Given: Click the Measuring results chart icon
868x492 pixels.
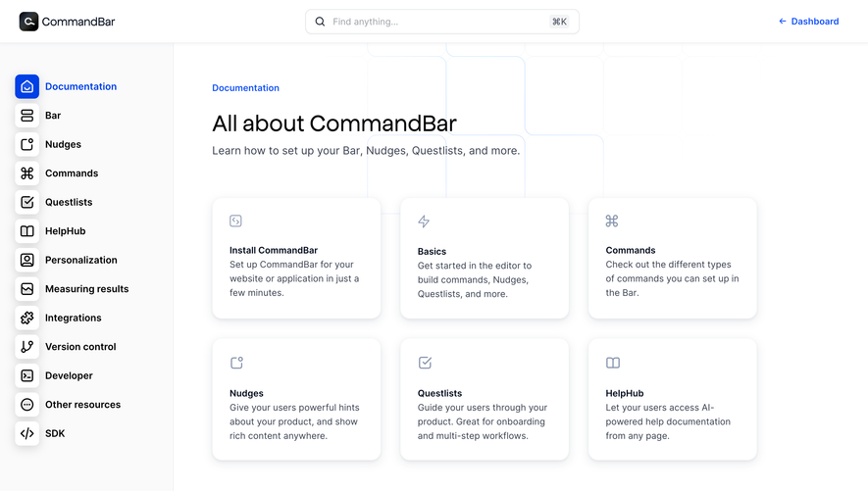Looking at the screenshot, I should tap(27, 289).
